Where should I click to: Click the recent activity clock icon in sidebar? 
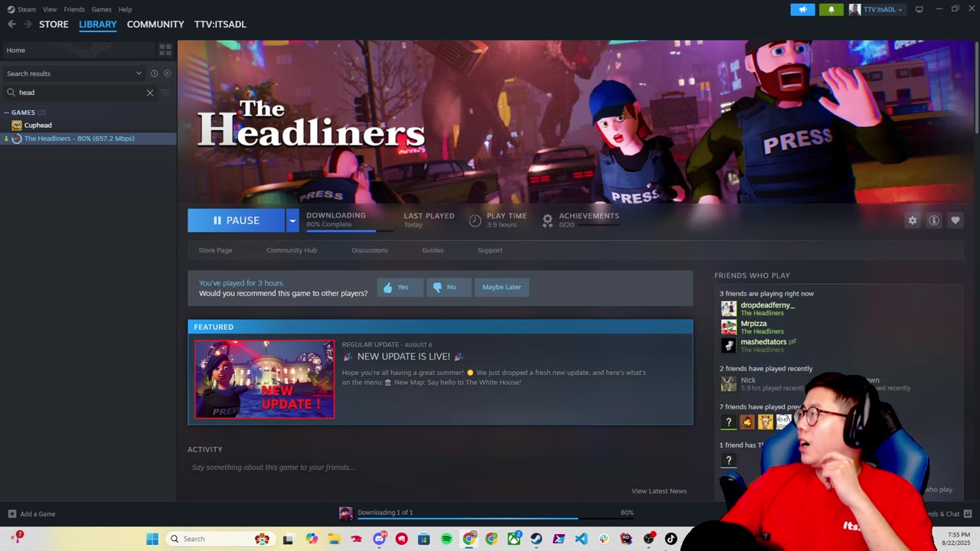[154, 73]
